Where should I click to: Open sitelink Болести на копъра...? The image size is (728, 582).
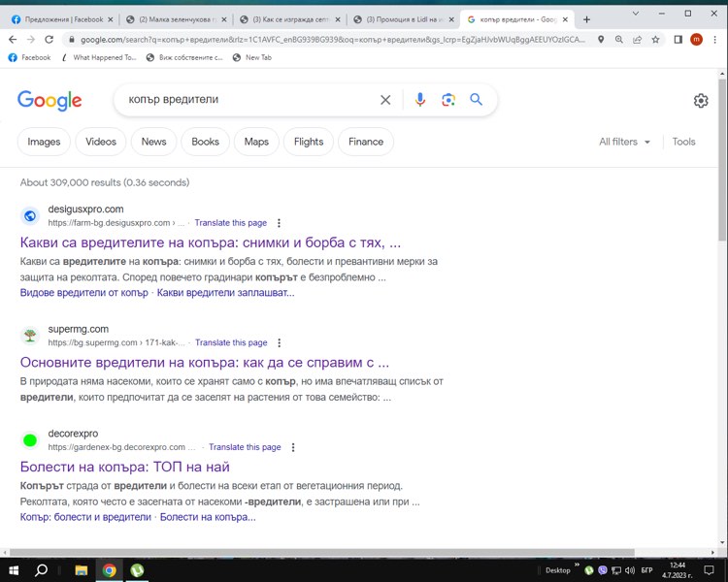(x=208, y=517)
